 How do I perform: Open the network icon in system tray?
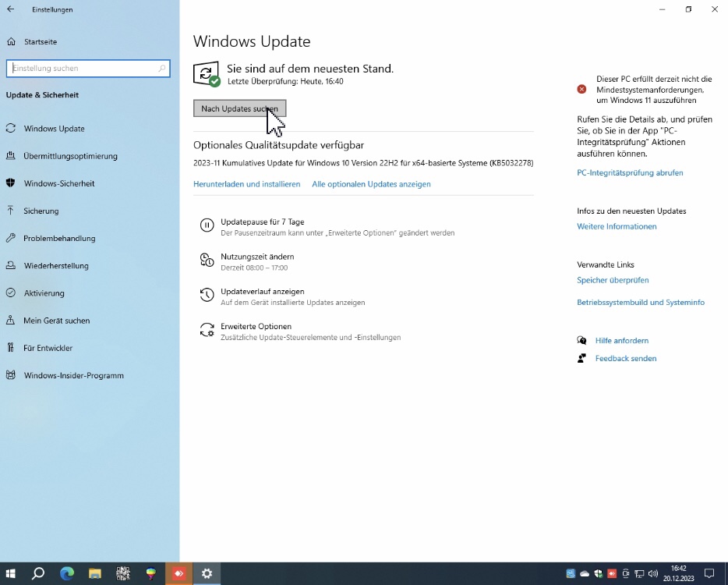[x=639, y=574]
